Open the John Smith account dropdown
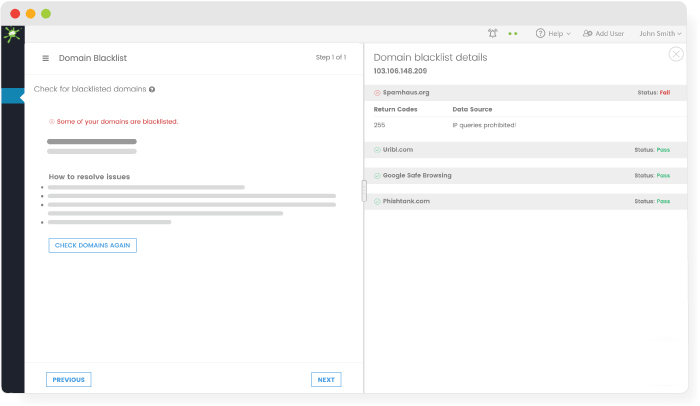The height and width of the screenshot is (406, 700). pos(660,33)
